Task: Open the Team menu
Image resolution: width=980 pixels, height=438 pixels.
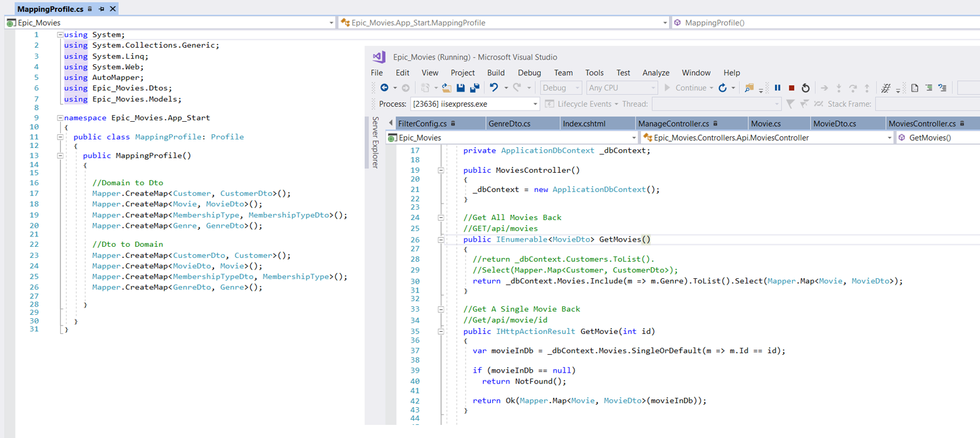Action: pyautogui.click(x=564, y=73)
